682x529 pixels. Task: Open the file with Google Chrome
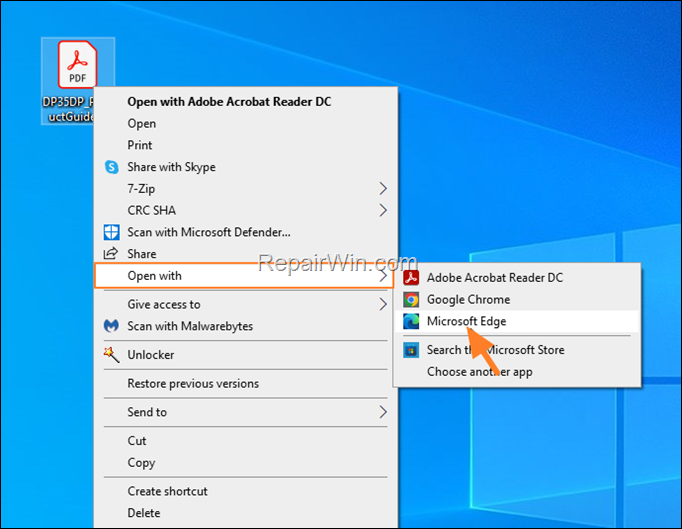point(517,299)
